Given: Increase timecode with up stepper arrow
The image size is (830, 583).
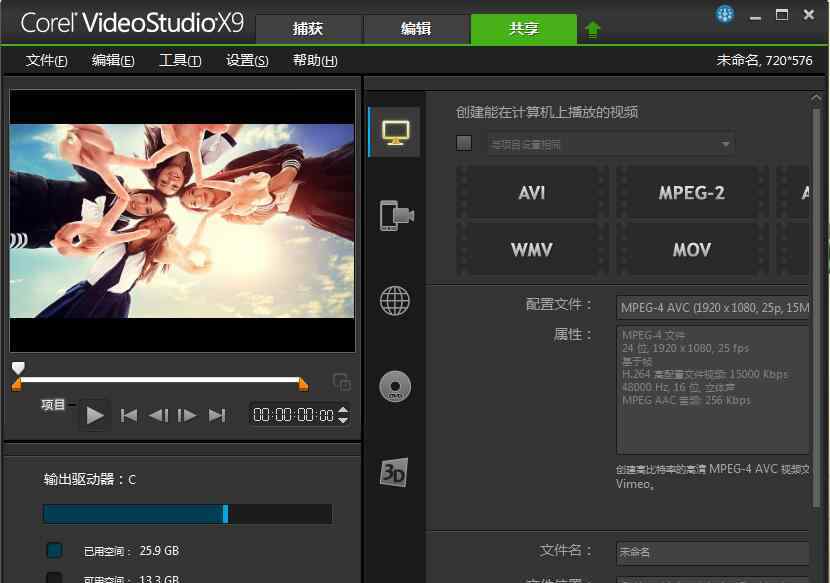Looking at the screenshot, I should [x=343, y=410].
